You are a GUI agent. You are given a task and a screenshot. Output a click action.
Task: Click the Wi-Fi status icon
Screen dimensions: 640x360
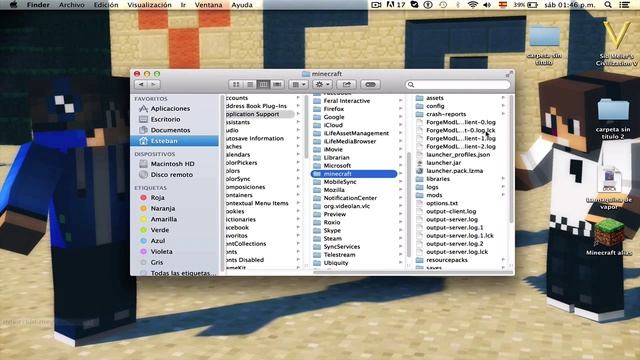473,5
